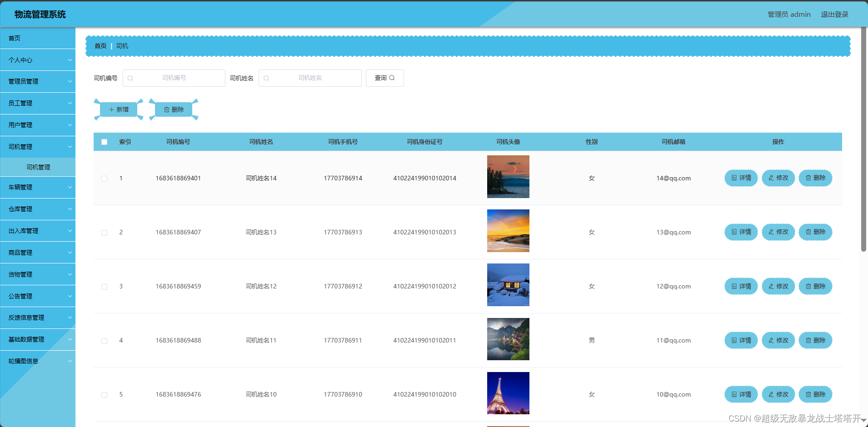Open the Eiffel Tower avatar of 司机姓名10
The image size is (868, 427).
508,393
